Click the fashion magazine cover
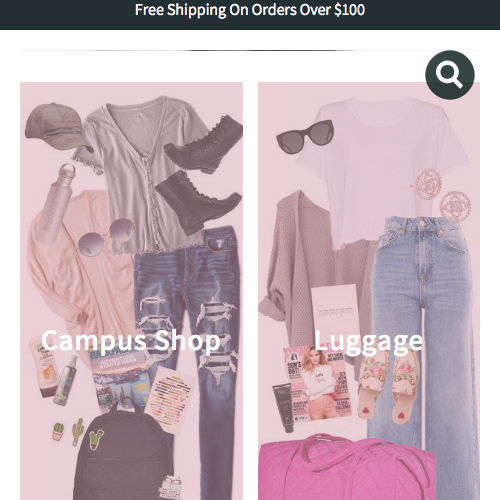 [x=317, y=385]
